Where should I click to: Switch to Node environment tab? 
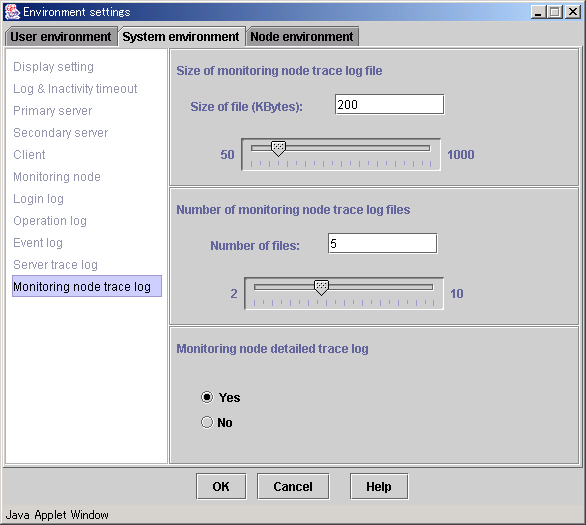(x=302, y=37)
